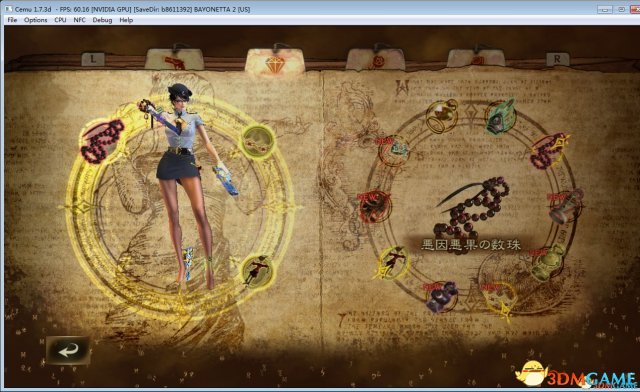The image size is (640, 392).
Task: Open the Help menu
Action: [126, 20]
